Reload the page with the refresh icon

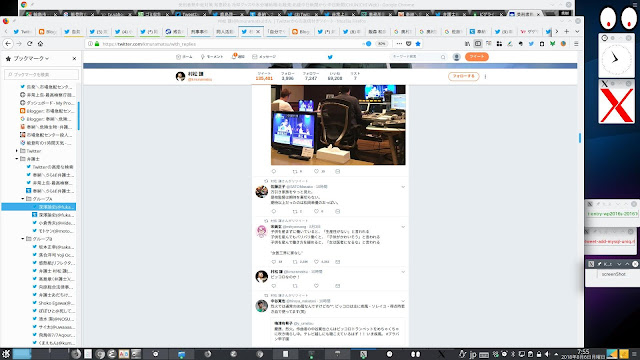pos(29,44)
